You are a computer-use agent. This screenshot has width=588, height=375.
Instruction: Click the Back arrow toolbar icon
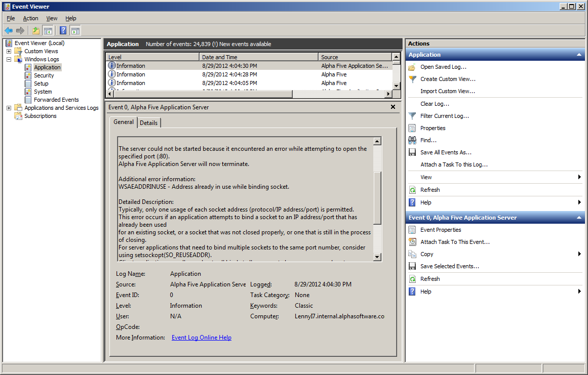(x=9, y=31)
